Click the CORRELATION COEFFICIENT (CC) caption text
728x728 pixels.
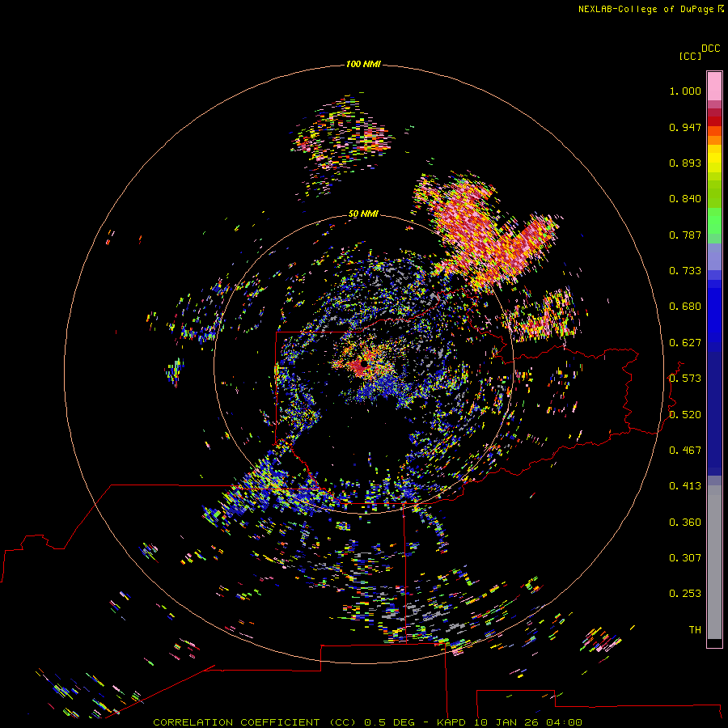point(255,722)
